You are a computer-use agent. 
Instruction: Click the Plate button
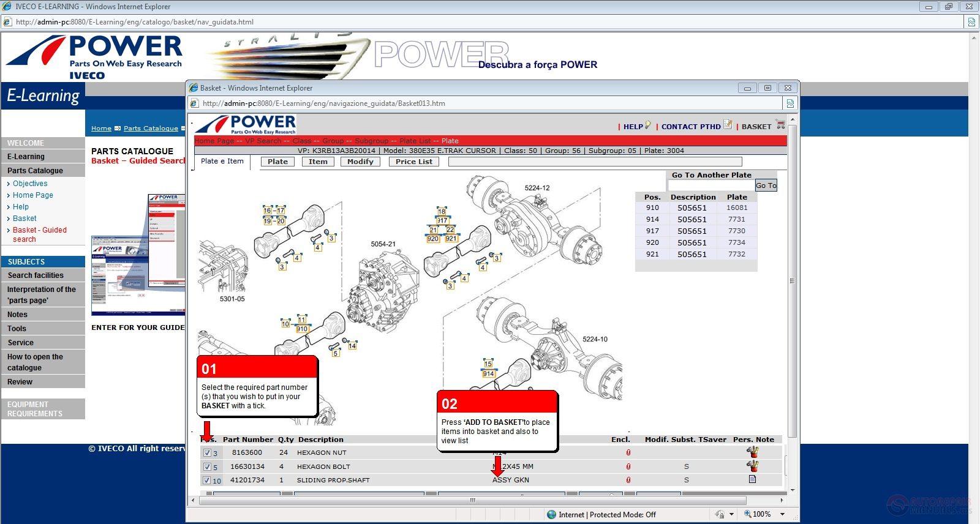pyautogui.click(x=277, y=162)
